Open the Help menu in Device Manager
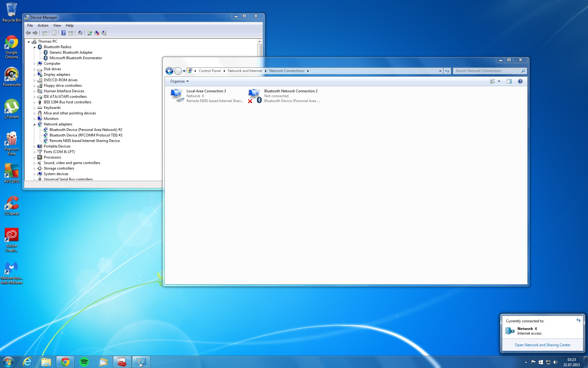Viewport: 588px width, 368px height. tap(70, 25)
